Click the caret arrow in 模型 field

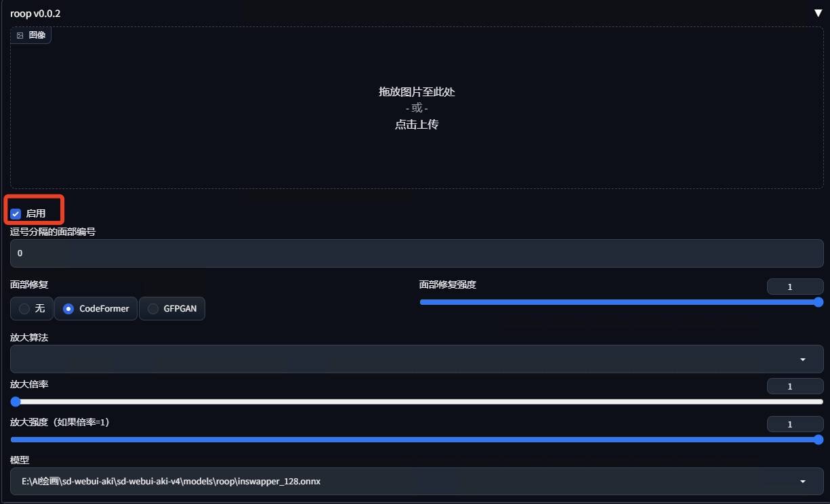(803, 482)
